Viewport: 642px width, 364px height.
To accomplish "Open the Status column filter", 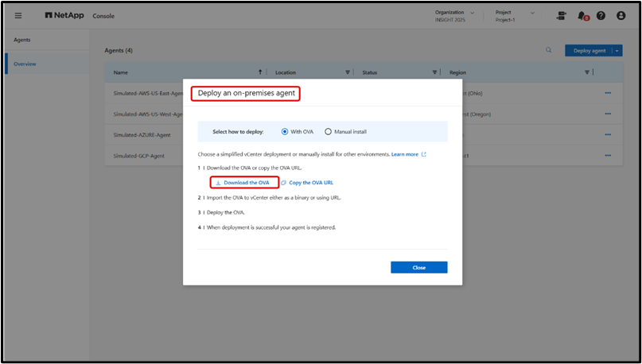I will (434, 72).
